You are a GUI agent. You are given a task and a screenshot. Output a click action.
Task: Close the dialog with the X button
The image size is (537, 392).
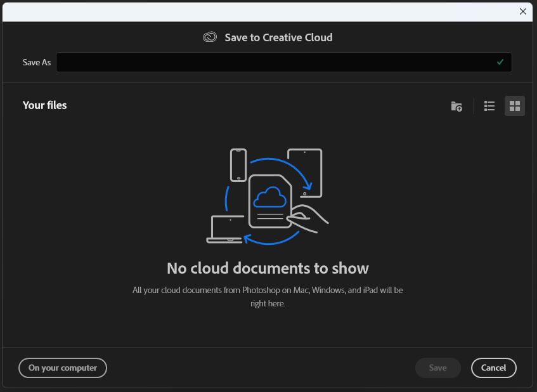pos(522,11)
